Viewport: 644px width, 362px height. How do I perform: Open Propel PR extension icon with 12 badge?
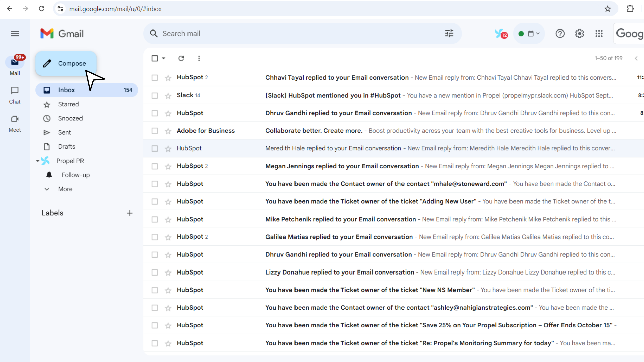point(501,34)
